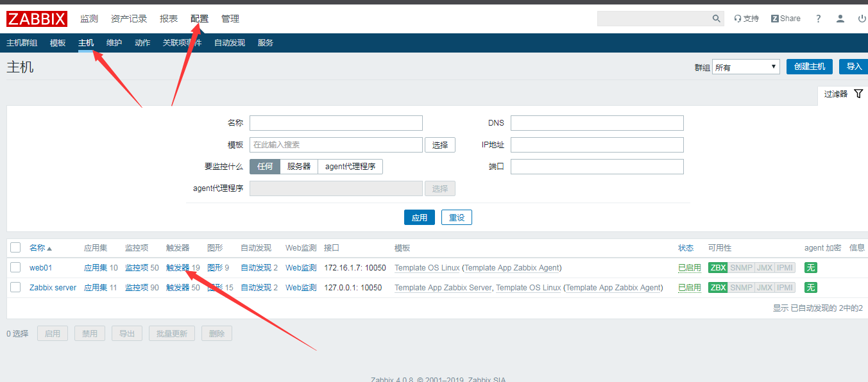868x382 pixels.
Task: Go to 服务 submenu
Action: click(x=266, y=43)
